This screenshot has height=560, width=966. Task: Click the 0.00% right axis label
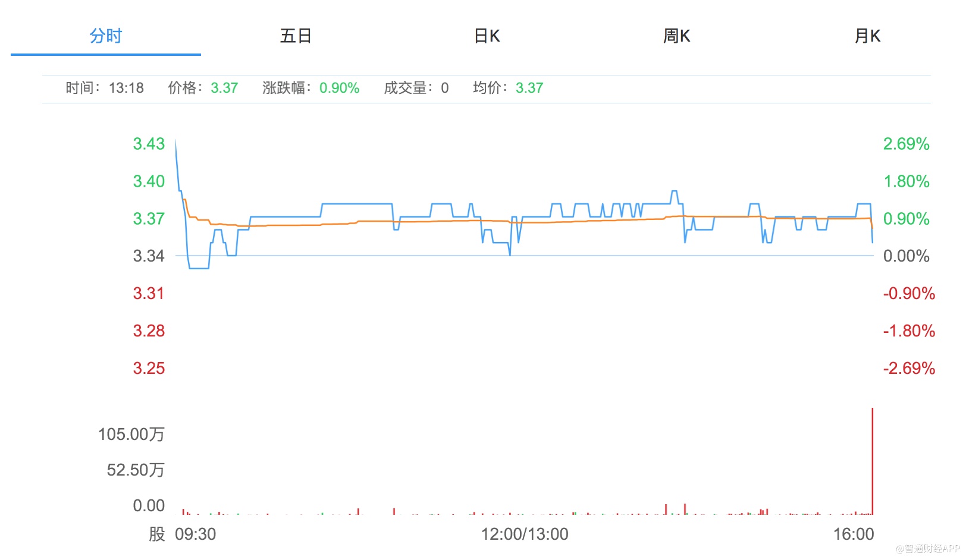tap(906, 256)
